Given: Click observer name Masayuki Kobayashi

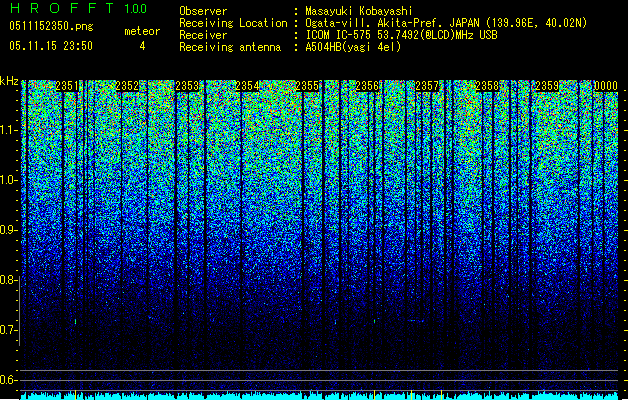Looking at the screenshot, I should pyautogui.click(x=359, y=11).
